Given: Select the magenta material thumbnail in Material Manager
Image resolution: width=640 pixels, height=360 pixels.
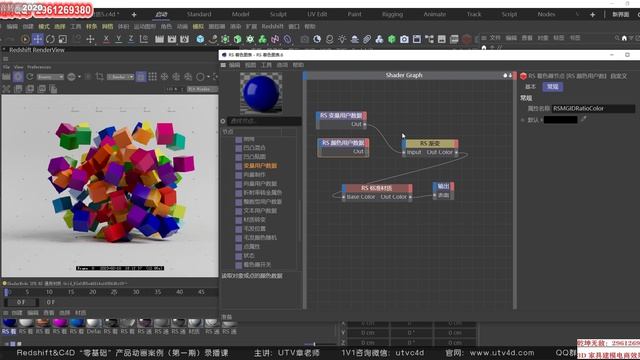Looking at the screenshot, I should tap(60, 323).
